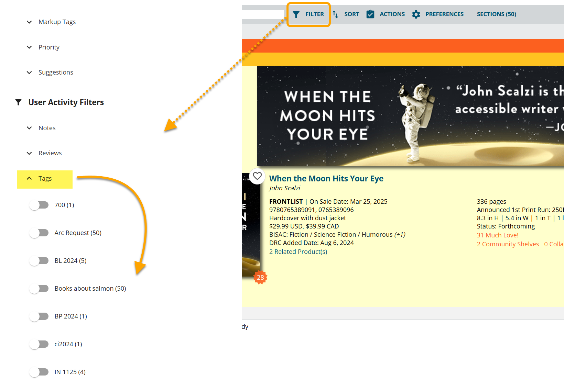This screenshot has width=564, height=392.
Task: Click the User Activity Filters funnel icon
Action: pyautogui.click(x=19, y=102)
